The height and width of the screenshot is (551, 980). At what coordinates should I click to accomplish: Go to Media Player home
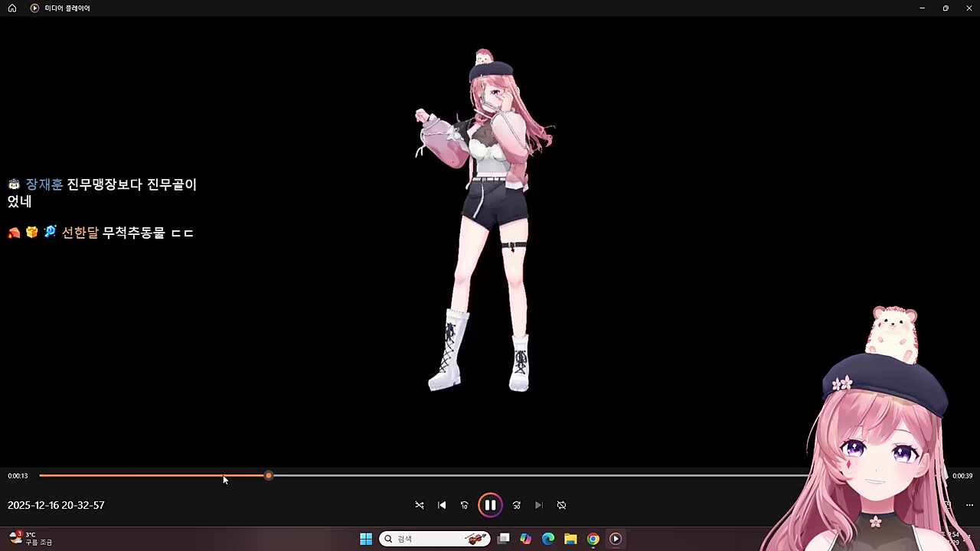click(x=12, y=8)
